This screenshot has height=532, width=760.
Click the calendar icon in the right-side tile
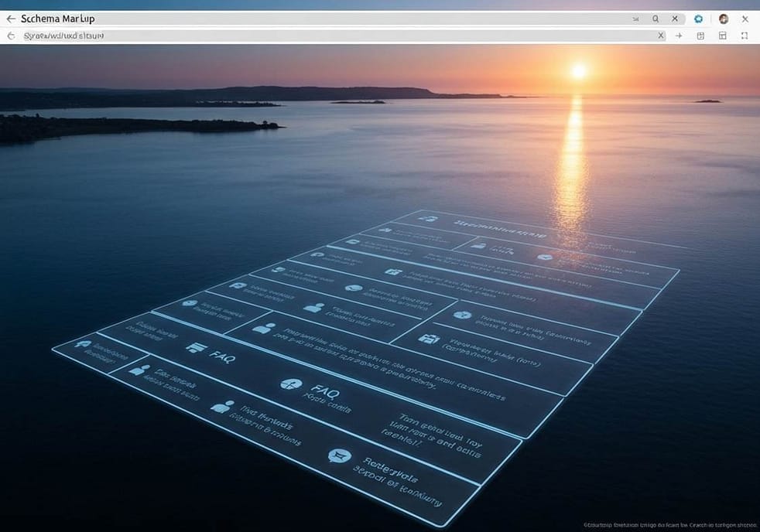428,339
